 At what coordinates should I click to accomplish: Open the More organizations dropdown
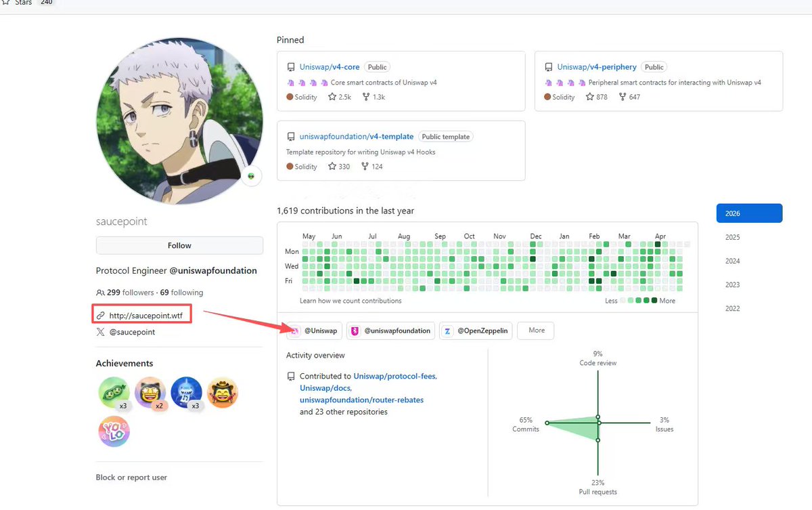tap(537, 331)
